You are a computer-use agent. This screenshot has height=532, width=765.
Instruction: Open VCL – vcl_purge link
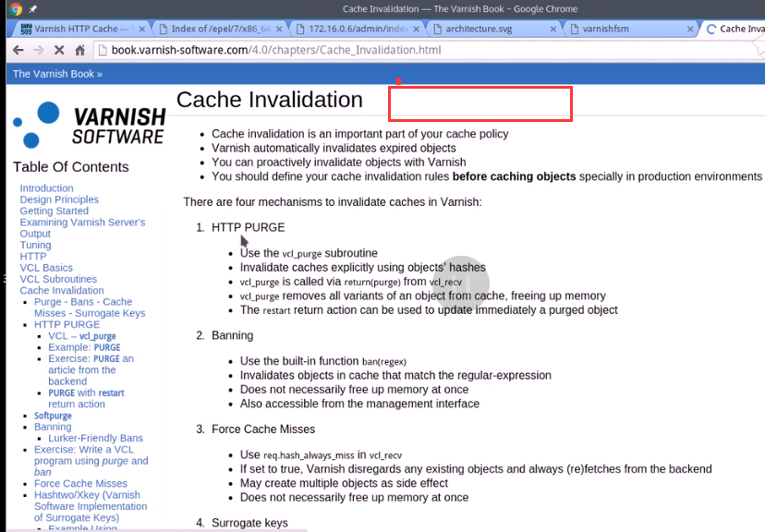pyautogui.click(x=82, y=336)
